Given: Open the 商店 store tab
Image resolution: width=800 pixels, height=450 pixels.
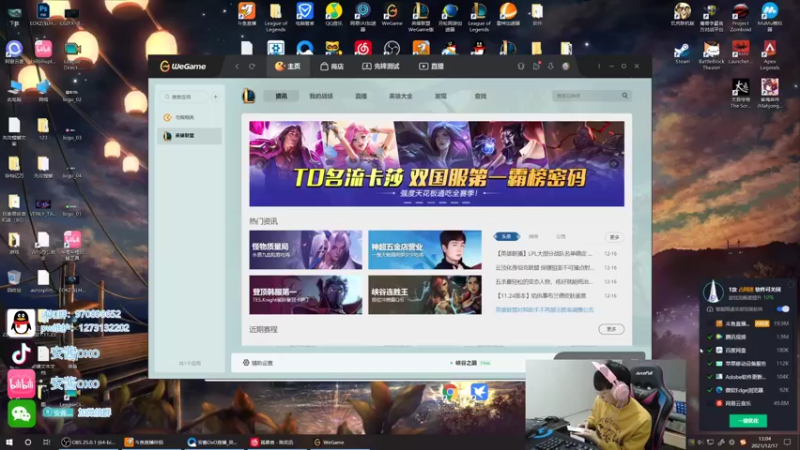Looking at the screenshot, I should click(332, 66).
